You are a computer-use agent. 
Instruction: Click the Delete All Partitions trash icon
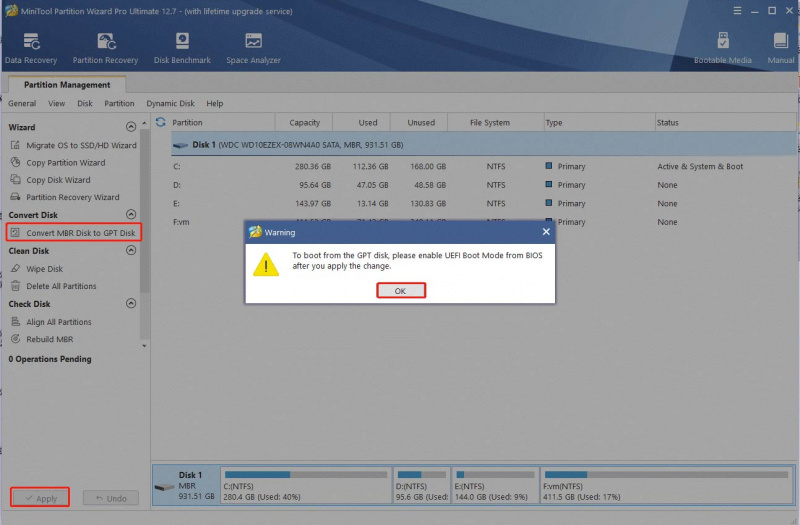point(15,286)
